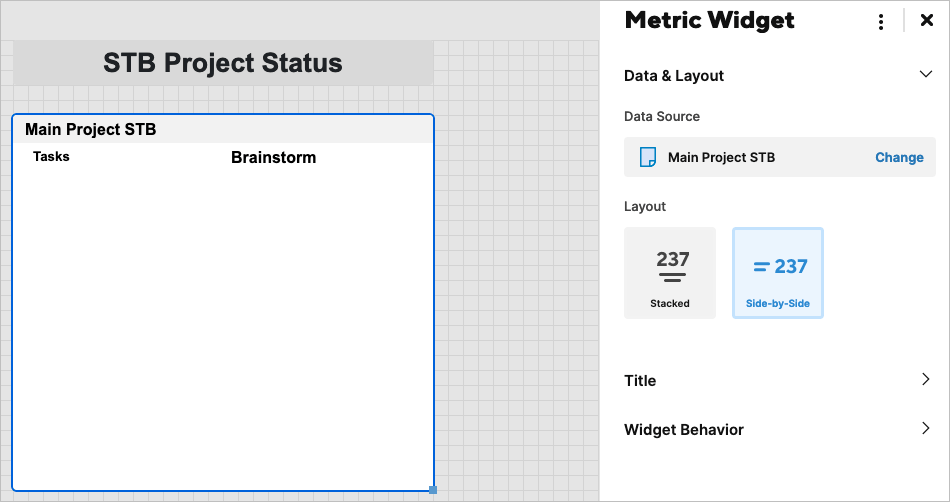This screenshot has height=502, width=950.
Task: Click the Main Project STB widget title bar
Action: 223,130
